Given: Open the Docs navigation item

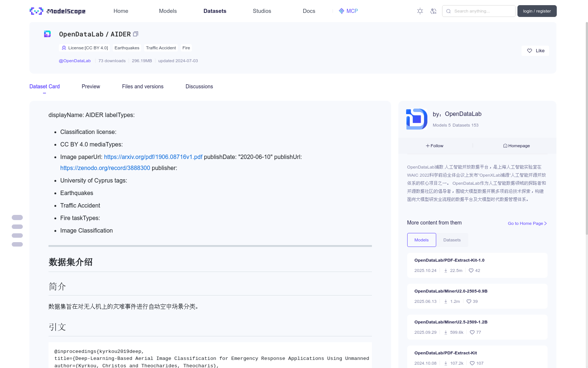Looking at the screenshot, I should tap(309, 11).
